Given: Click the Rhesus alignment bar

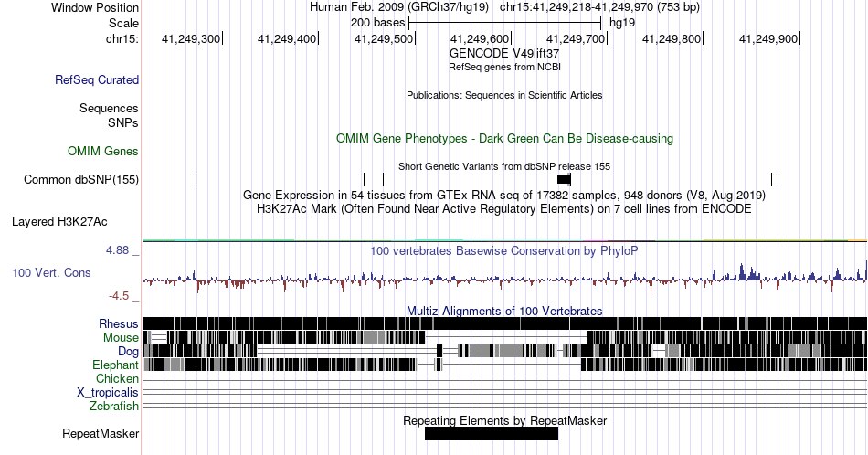Looking at the screenshot, I should coord(504,323).
